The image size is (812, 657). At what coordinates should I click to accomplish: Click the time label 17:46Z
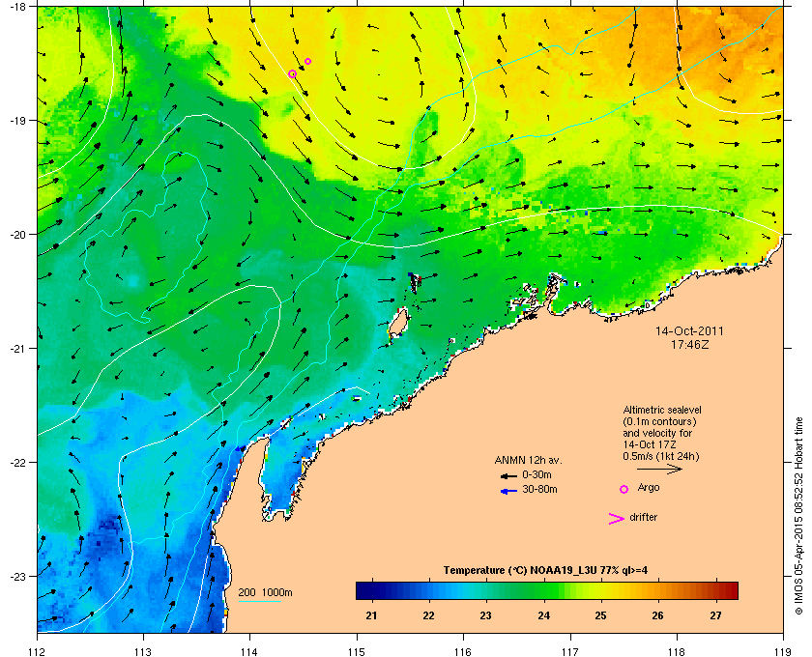690,344
